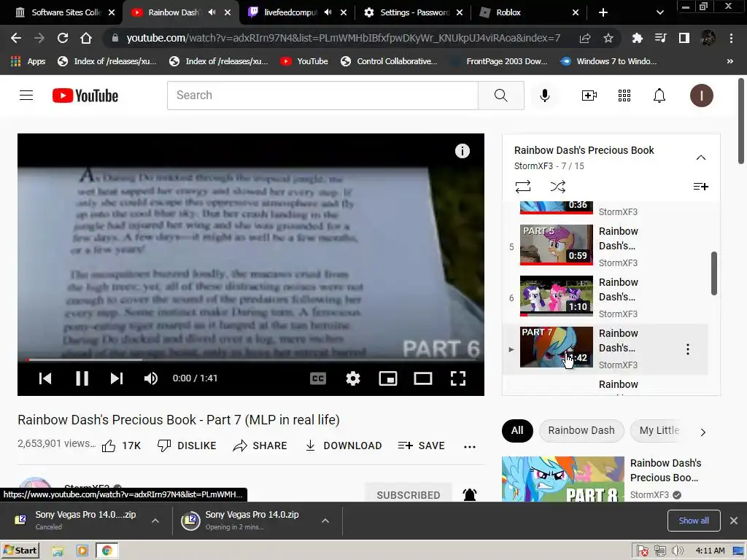Image resolution: width=747 pixels, height=560 pixels.
Task: Go to the browser home page
Action: pos(86,38)
